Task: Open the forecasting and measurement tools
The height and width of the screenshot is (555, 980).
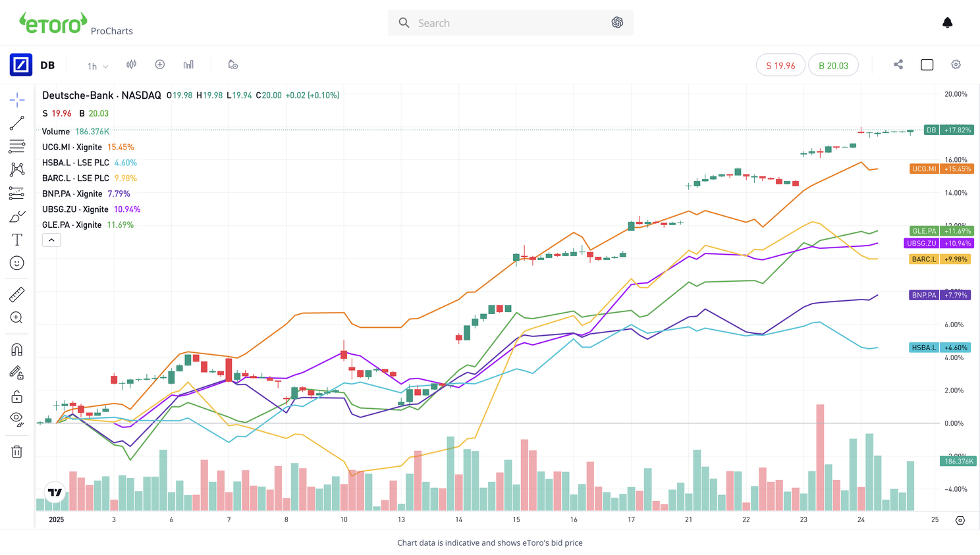Action: tap(17, 193)
